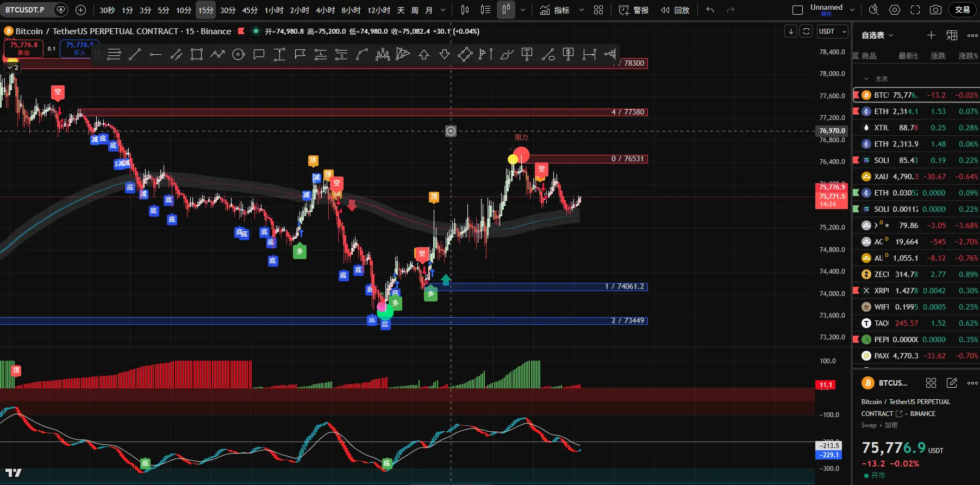Switch to the 1小时 interval

274,10
